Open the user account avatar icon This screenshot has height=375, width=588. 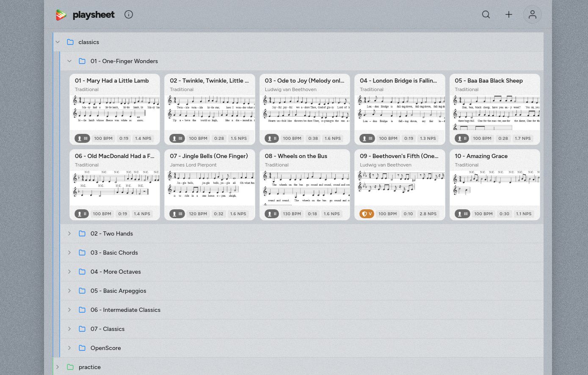[532, 14]
